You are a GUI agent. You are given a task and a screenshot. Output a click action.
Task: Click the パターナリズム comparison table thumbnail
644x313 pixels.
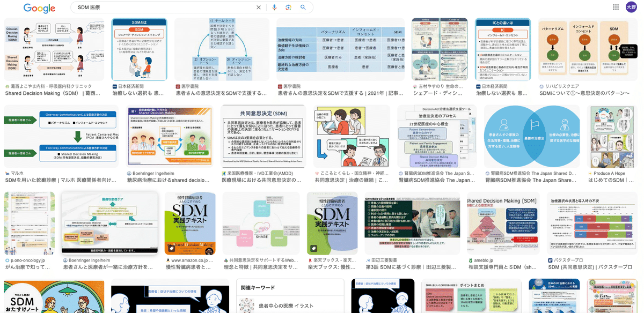click(x=341, y=49)
